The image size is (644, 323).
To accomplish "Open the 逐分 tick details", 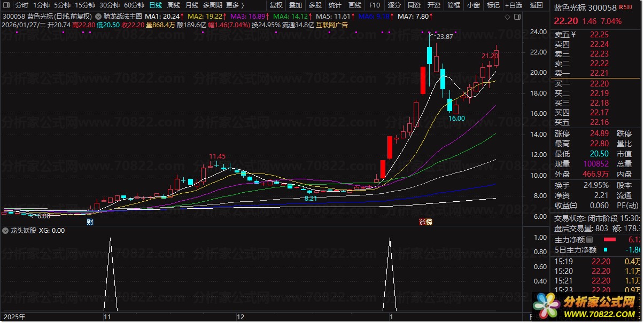I will (x=394, y=5).
